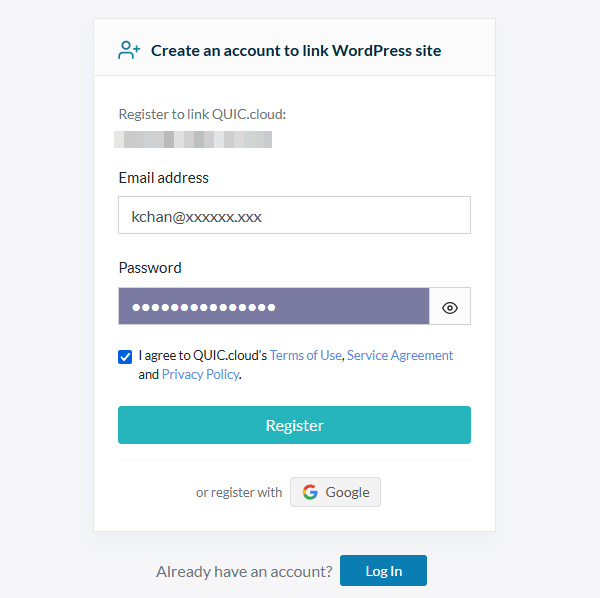Viewport: 600px width, 598px height.
Task: Uncheck the agree to terms checkbox
Action: pyautogui.click(x=125, y=356)
